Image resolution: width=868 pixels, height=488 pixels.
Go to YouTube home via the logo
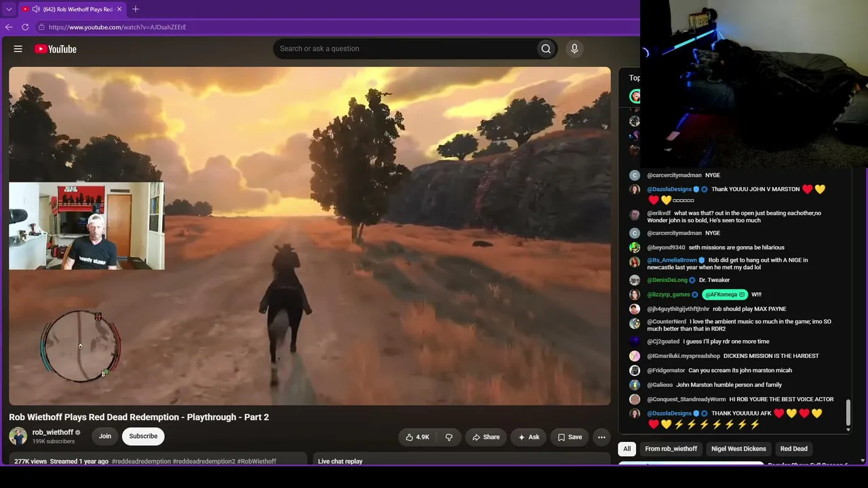(x=56, y=49)
